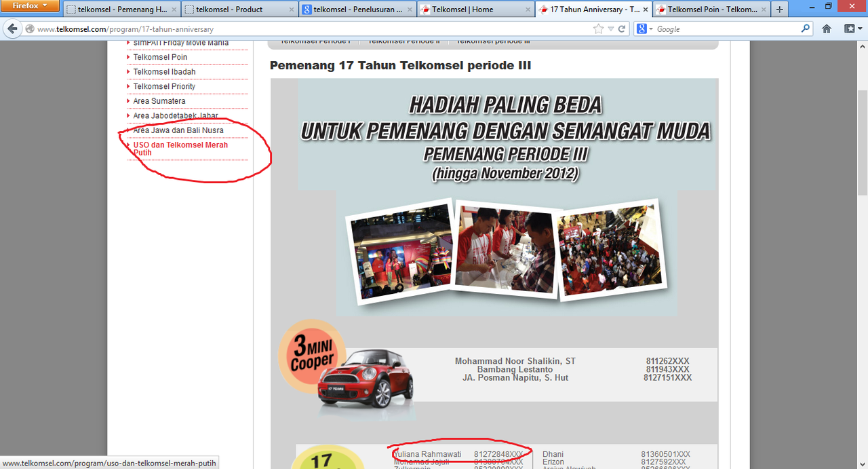Close the '17 Tahun Anniversary' tab

[645, 10]
